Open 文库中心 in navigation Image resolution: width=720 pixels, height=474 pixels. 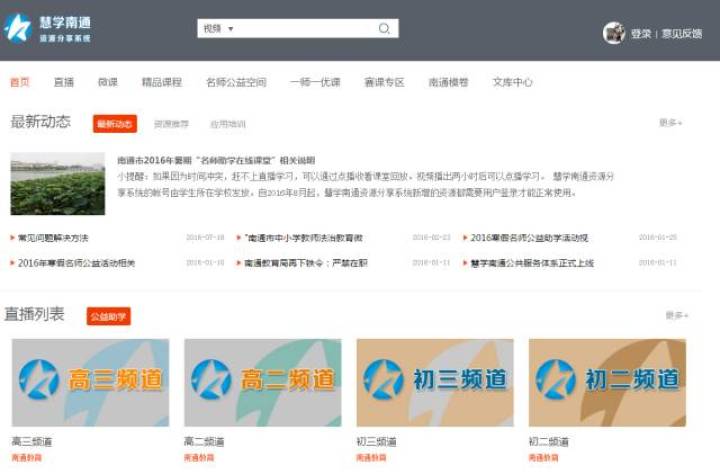513,82
